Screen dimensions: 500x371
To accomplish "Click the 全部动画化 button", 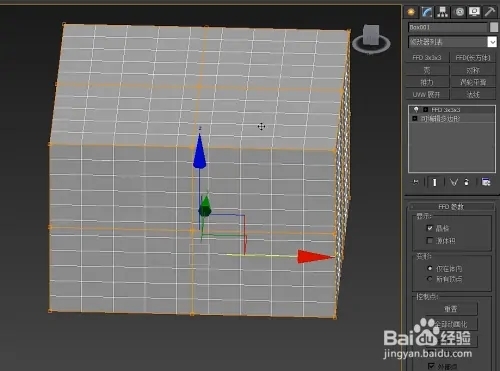I will tap(451, 324).
